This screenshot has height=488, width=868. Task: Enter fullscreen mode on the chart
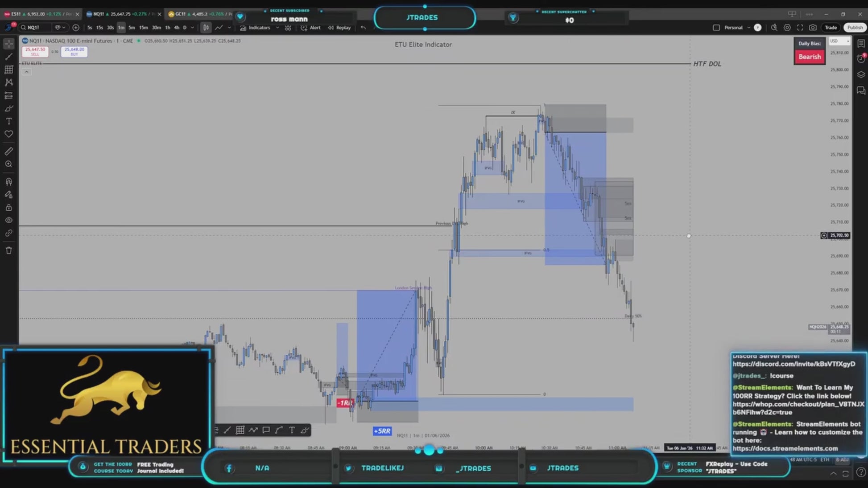pos(800,28)
